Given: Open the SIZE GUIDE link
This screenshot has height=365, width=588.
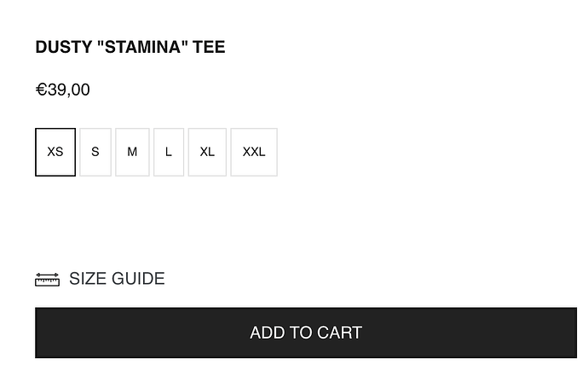Looking at the screenshot, I should pyautogui.click(x=117, y=279).
